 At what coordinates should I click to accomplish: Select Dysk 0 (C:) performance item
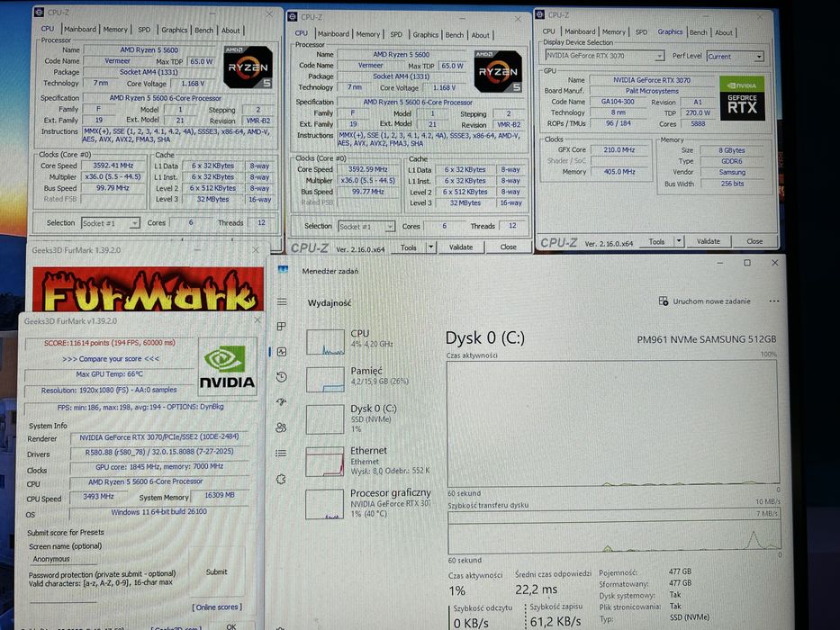(368, 418)
